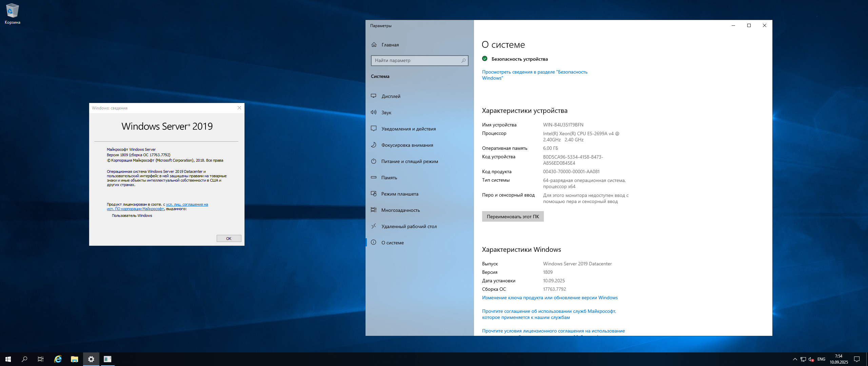Click the Многозадачность icon
Screen dimensions: 868x366
[374, 210]
